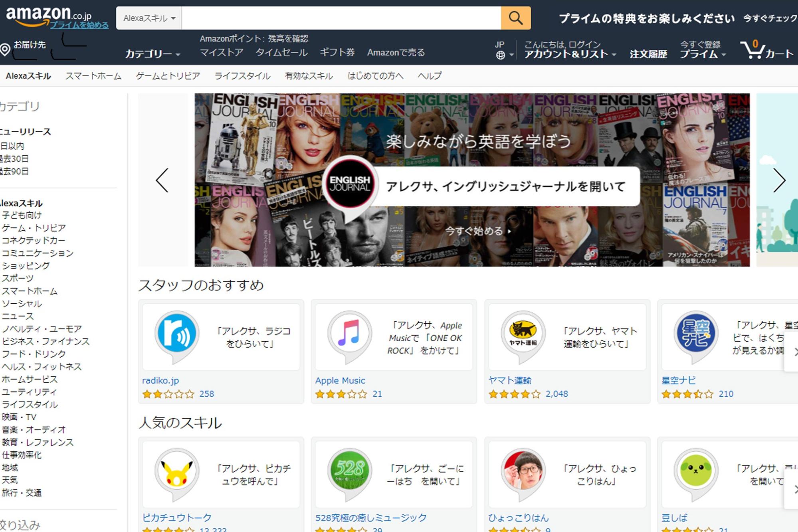The image size is (798, 532).
Task: Click 星空ナビ star rating
Action: pos(687,394)
